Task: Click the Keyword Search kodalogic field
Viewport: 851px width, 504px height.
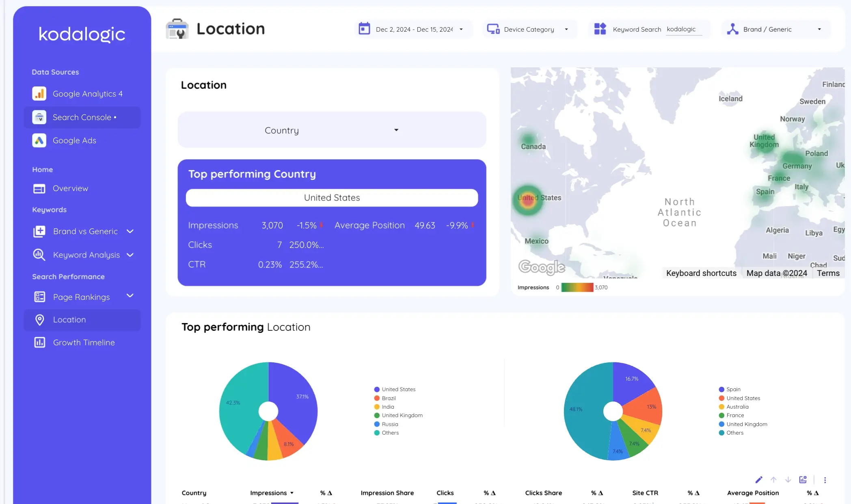Action: 683,29
